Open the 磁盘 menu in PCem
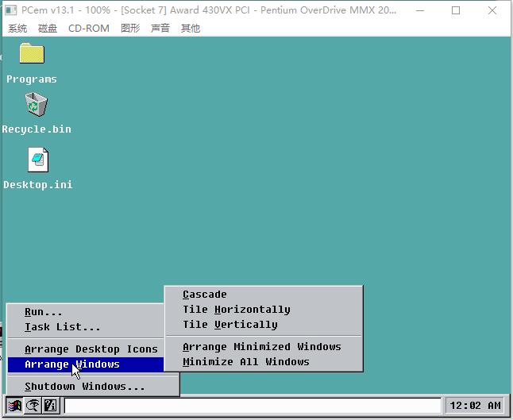513x420 pixels. pyautogui.click(x=48, y=29)
